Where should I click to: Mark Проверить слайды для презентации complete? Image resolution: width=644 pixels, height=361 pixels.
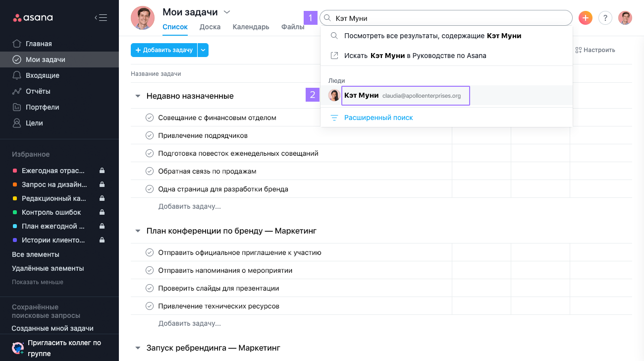point(150,288)
